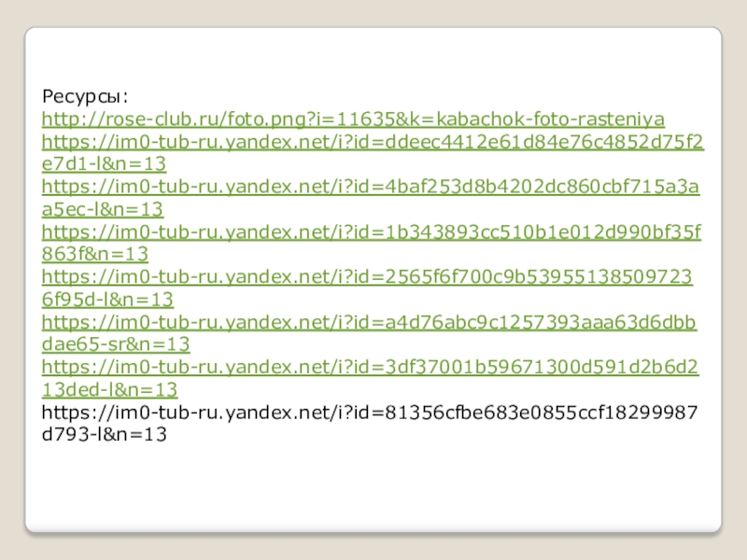
Task: Click the wrapped link text '13ded-l&n=13'
Action: [110, 389]
